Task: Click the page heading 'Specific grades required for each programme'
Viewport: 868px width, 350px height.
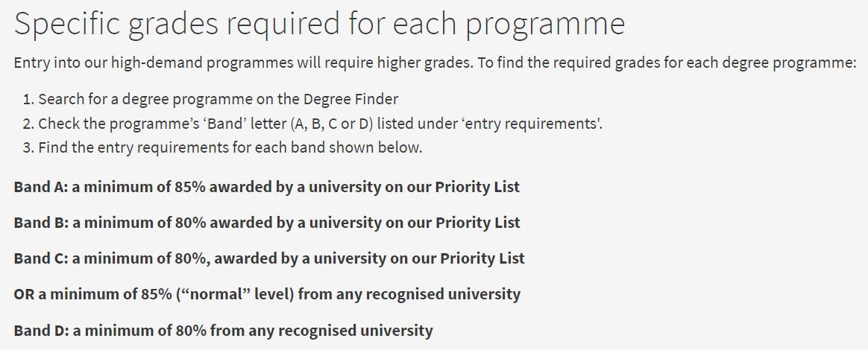Action: 319,25
